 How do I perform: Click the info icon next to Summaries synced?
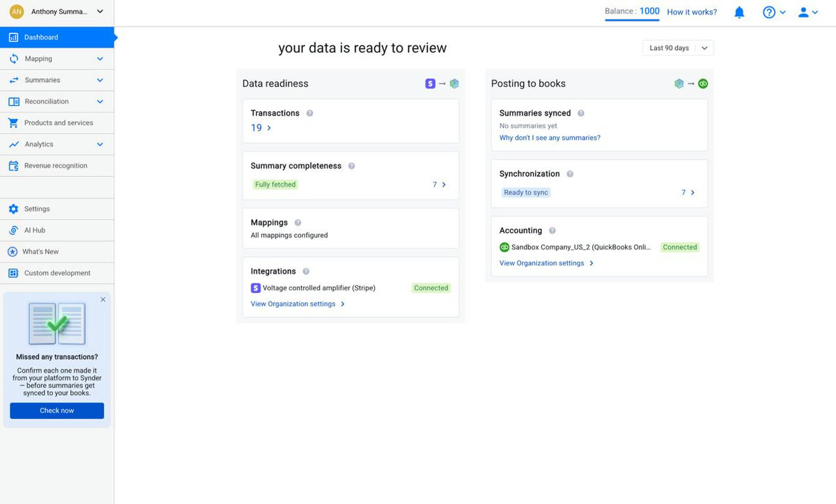click(581, 113)
